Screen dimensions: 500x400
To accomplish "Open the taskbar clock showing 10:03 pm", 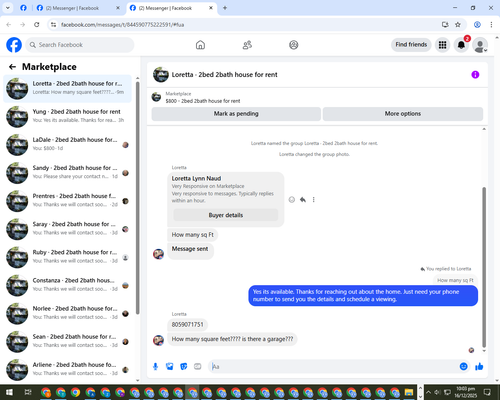I will 466,392.
